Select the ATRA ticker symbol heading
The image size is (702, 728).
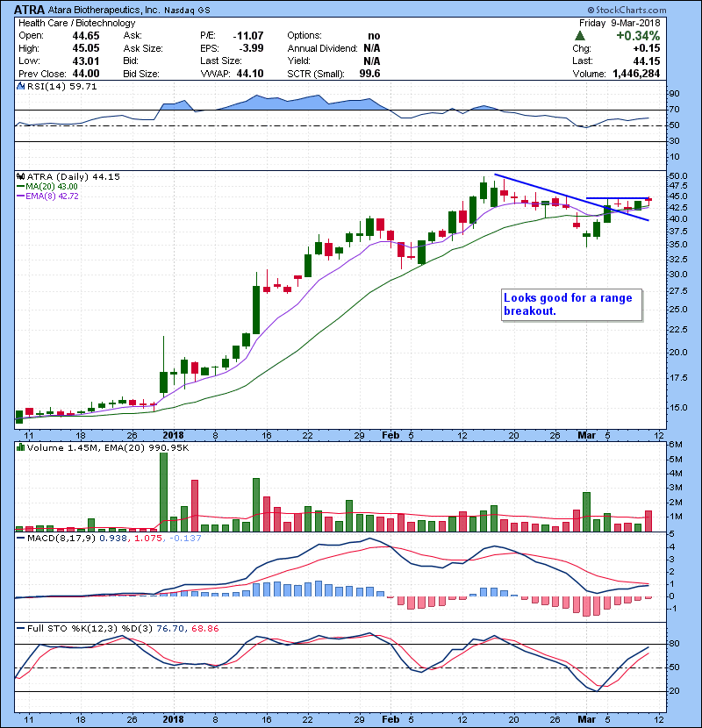(x=29, y=10)
